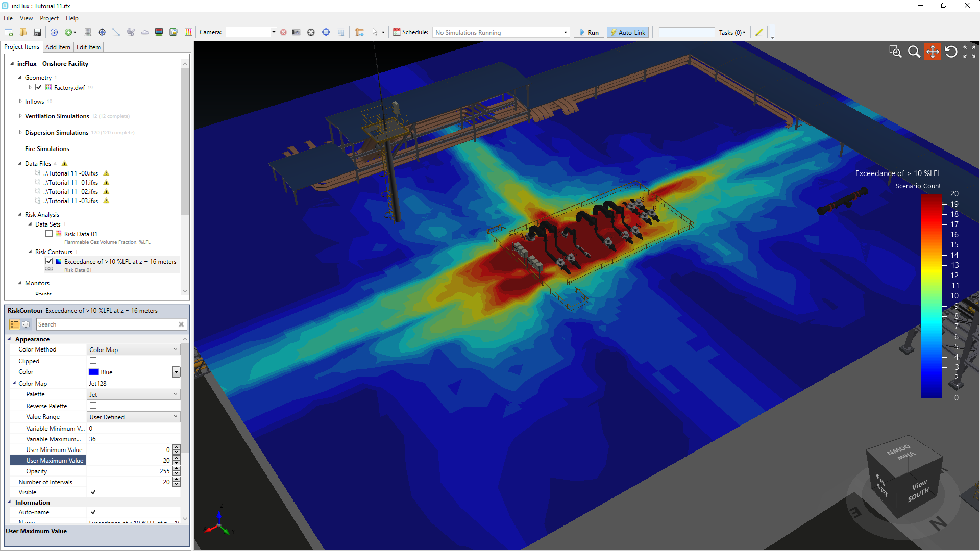Uncheck the Factory.dwf geometry checkbox
This screenshot has height=551, width=980.
39,87
